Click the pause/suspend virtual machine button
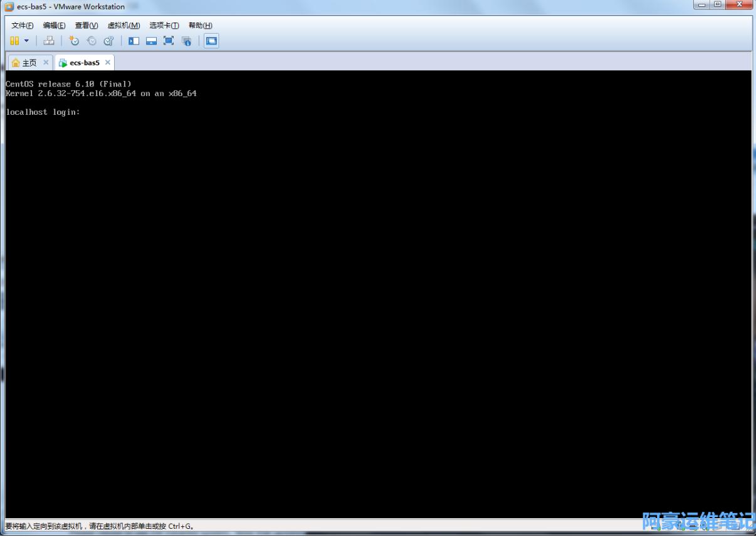 pos(14,41)
